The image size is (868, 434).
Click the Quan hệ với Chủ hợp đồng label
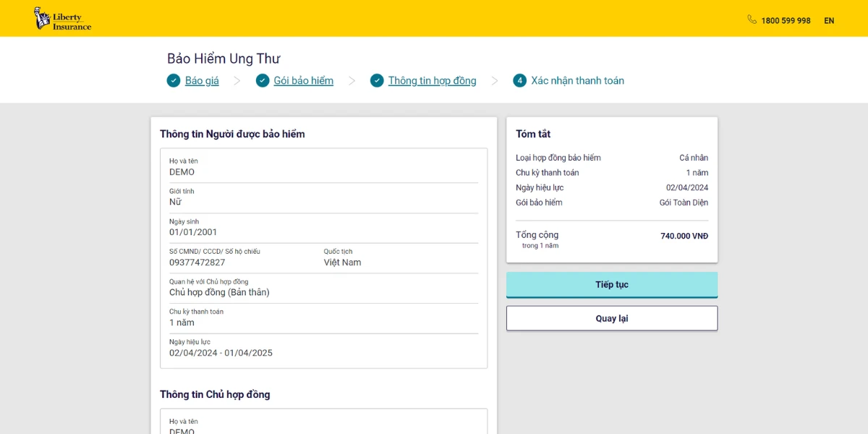pyautogui.click(x=209, y=282)
